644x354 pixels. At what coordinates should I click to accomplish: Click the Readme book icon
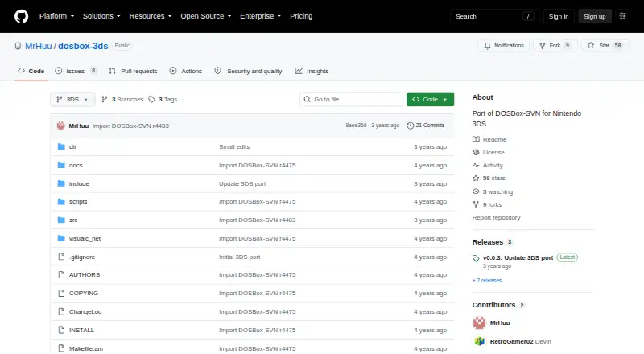tap(476, 139)
